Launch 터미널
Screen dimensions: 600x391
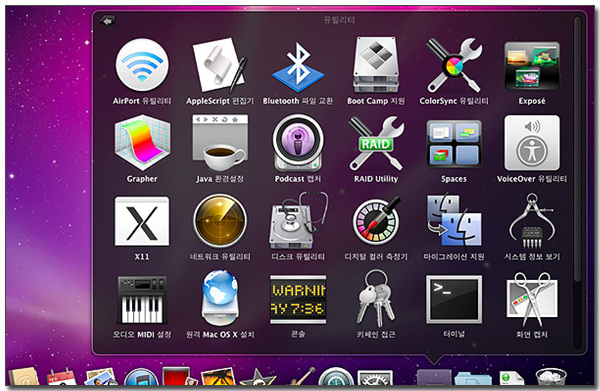click(454, 300)
